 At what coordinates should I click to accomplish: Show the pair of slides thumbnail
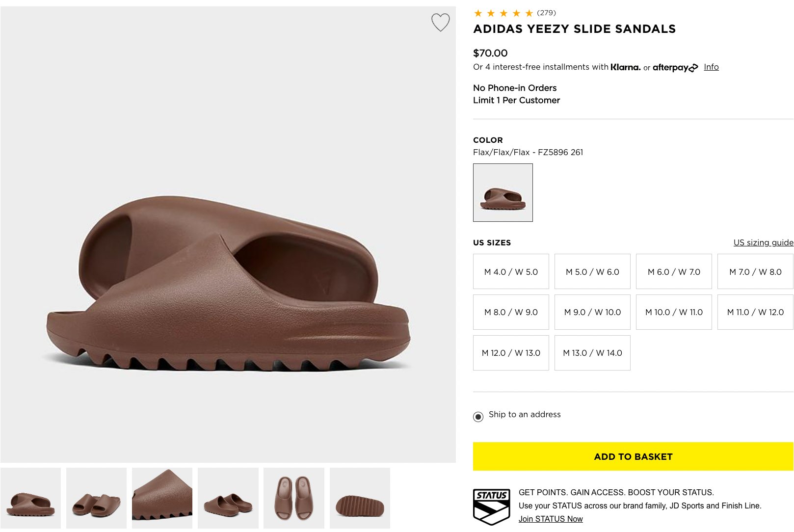(96, 498)
